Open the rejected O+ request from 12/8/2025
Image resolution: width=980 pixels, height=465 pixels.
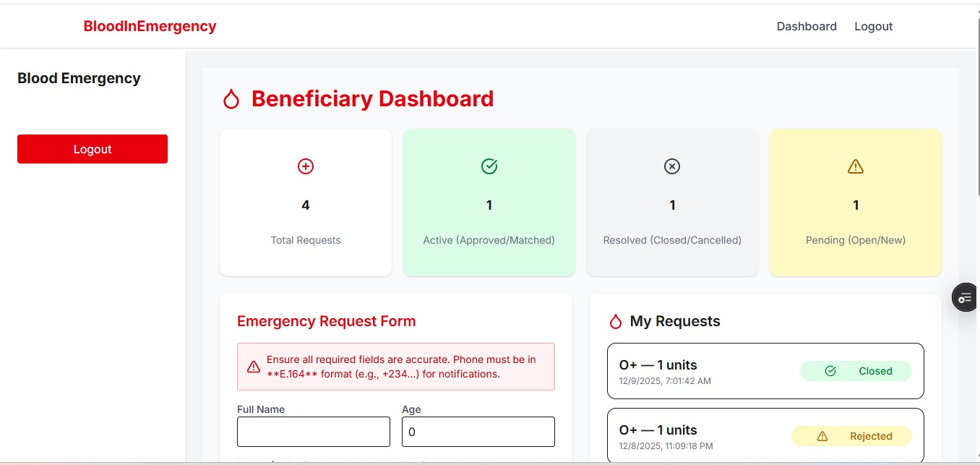click(x=694, y=435)
